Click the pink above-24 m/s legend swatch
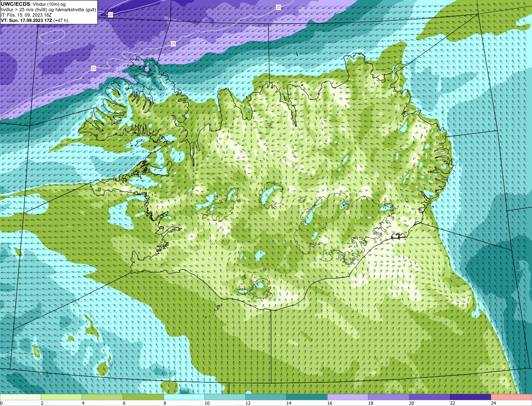 tap(512, 397)
